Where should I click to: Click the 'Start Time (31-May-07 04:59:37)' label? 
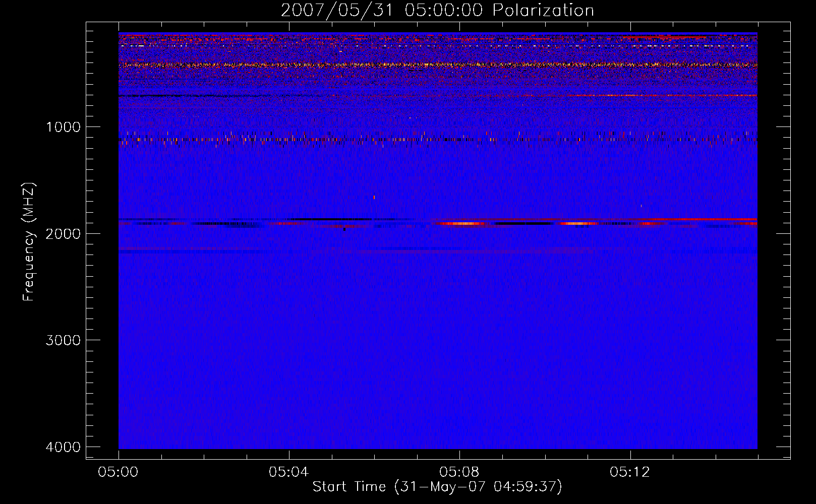point(437,487)
